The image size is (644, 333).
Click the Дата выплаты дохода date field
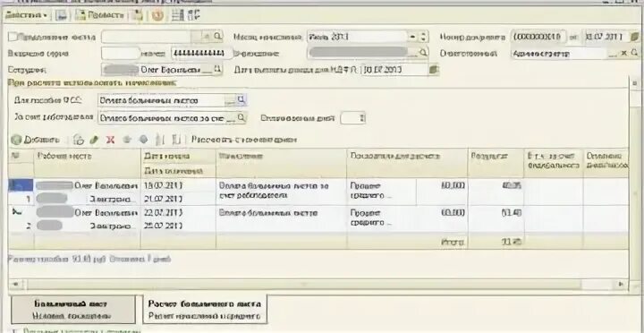point(394,69)
